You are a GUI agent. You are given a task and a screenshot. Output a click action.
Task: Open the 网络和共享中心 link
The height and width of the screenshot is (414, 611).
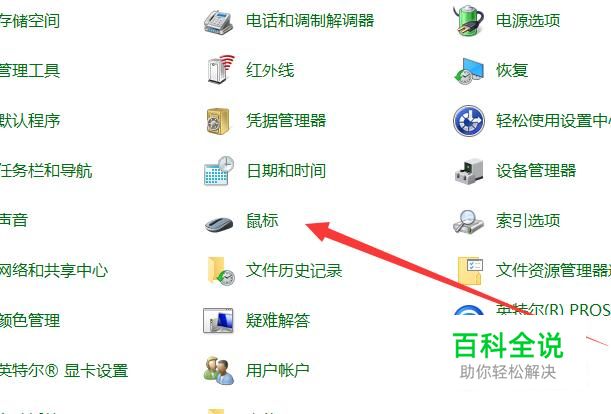coord(54,270)
